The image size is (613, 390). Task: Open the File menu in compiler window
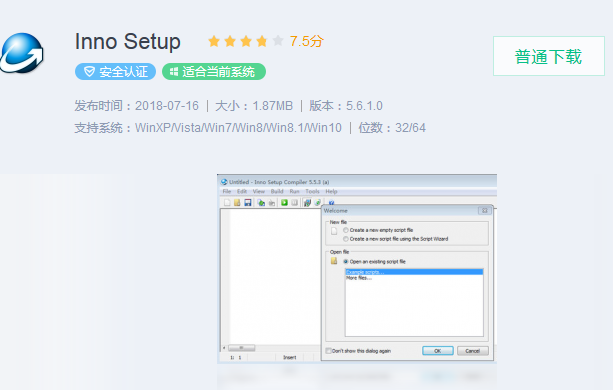point(227,191)
